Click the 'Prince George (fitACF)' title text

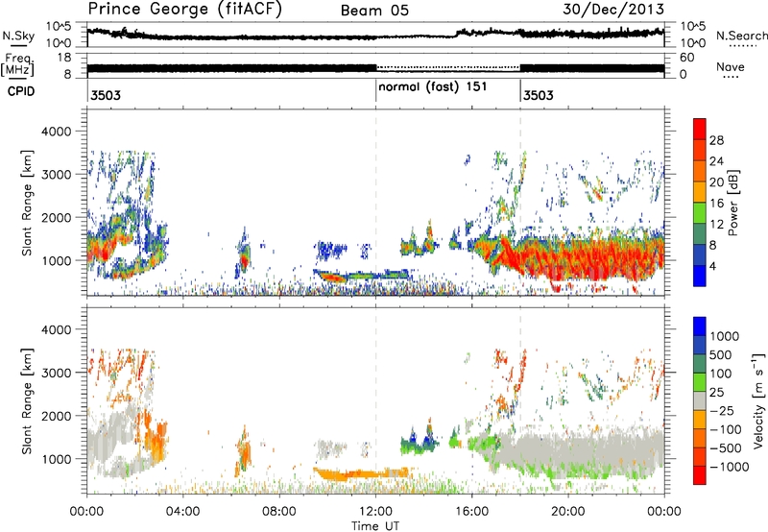pos(184,9)
